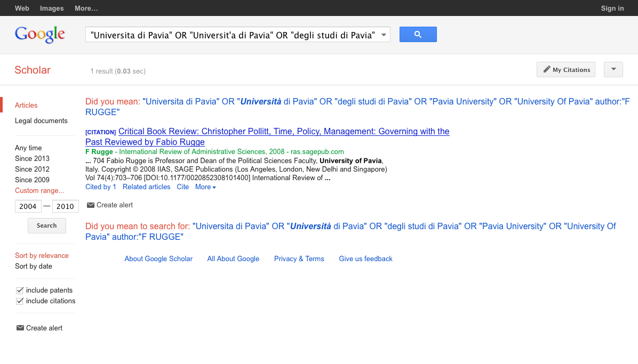Viewport: 638px width, 364px height.
Task: Open Give us feedback footer link
Action: [365, 258]
